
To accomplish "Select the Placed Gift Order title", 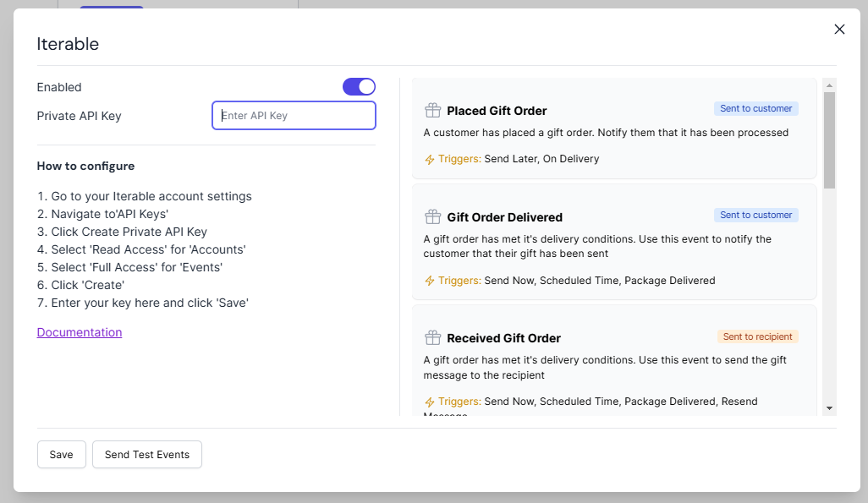I will (x=497, y=111).
